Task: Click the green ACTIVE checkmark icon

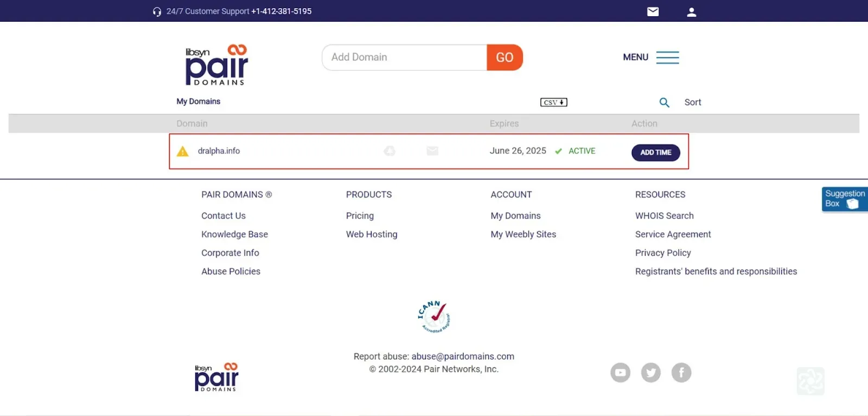Action: click(x=558, y=151)
